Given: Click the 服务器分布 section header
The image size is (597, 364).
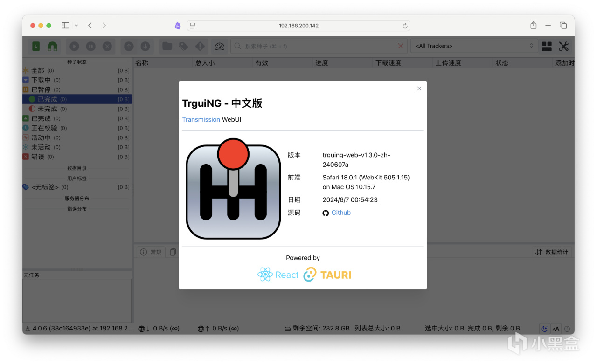Looking at the screenshot, I should (x=77, y=199).
